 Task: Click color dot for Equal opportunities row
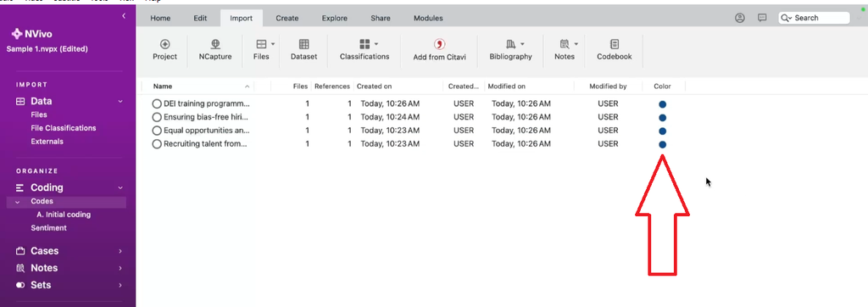pyautogui.click(x=663, y=131)
